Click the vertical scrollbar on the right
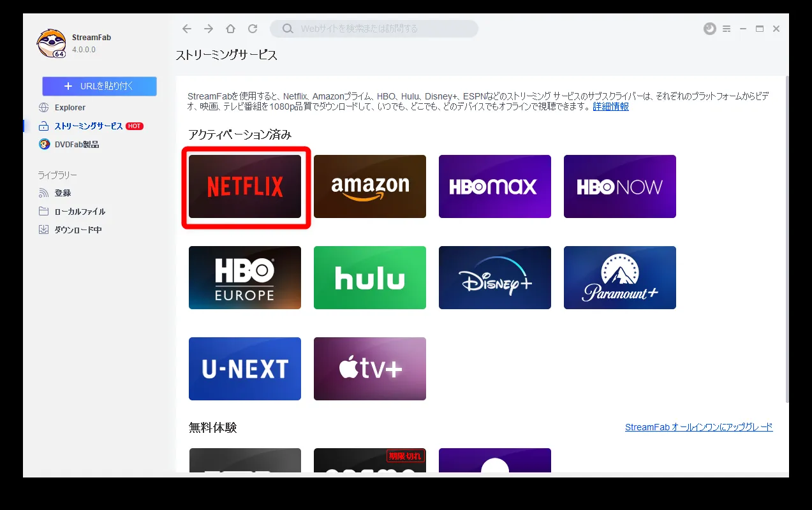Viewport: 812px width, 510px height. tap(787, 239)
